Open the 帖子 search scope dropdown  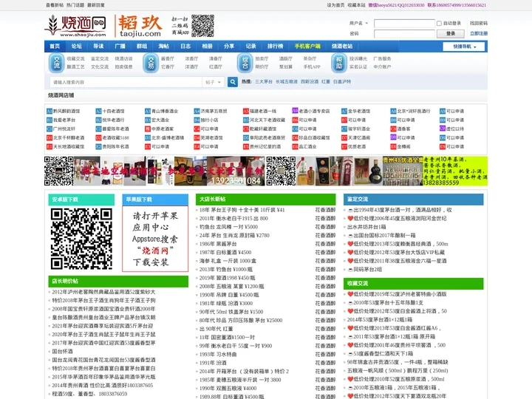point(213,82)
